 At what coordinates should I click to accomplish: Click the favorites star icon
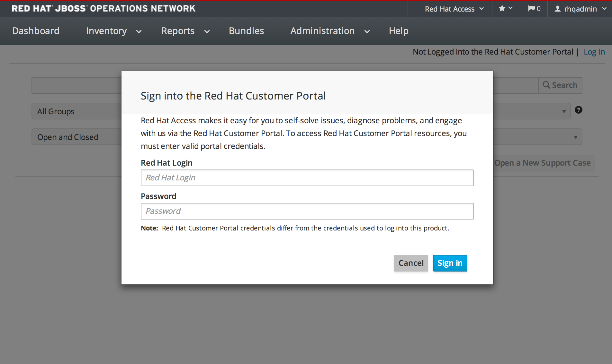(502, 9)
